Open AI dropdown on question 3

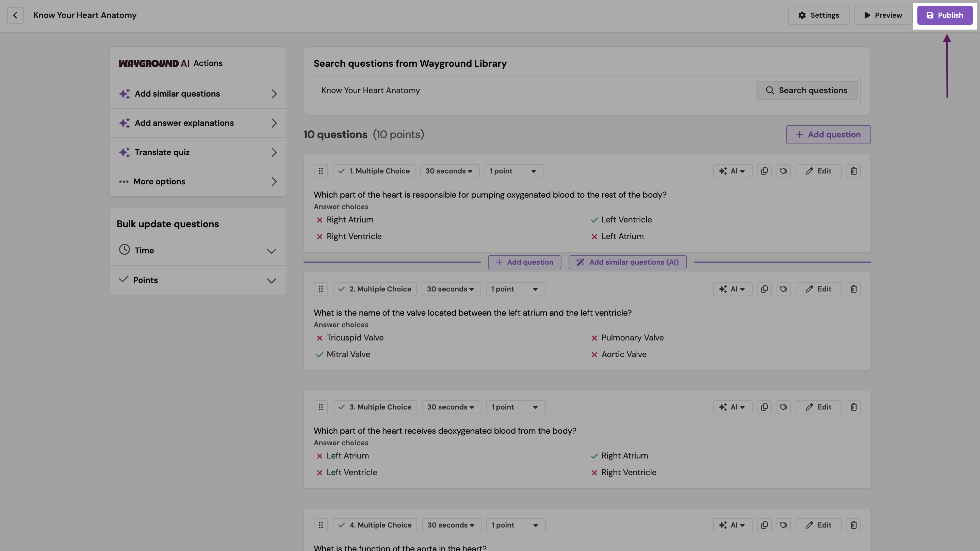(x=732, y=407)
